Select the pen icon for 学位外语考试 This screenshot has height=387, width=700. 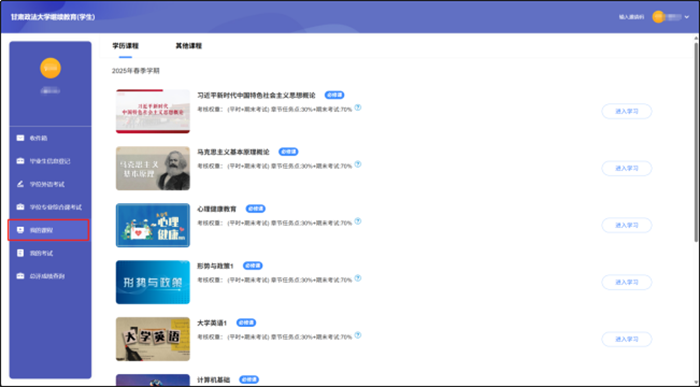click(20, 184)
